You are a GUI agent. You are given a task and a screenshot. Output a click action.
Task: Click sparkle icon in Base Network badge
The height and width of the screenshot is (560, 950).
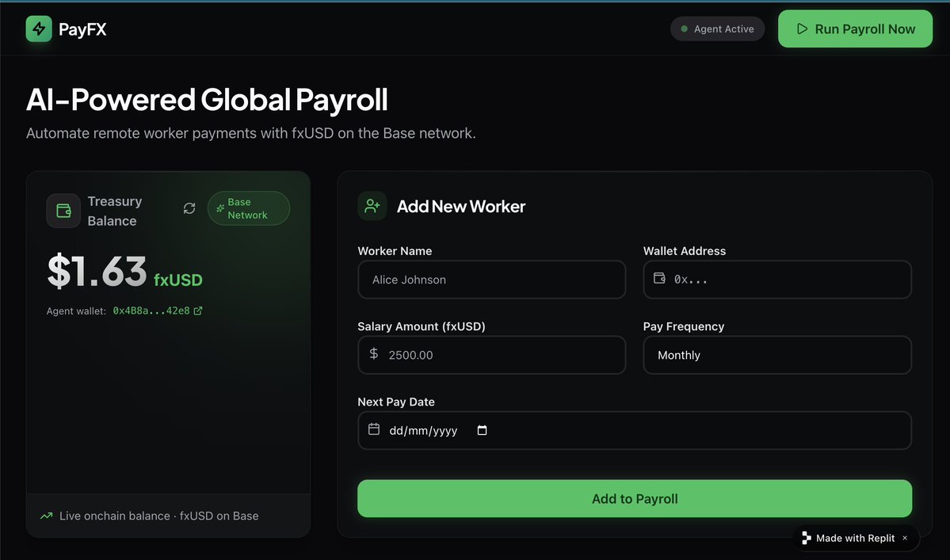pos(220,208)
